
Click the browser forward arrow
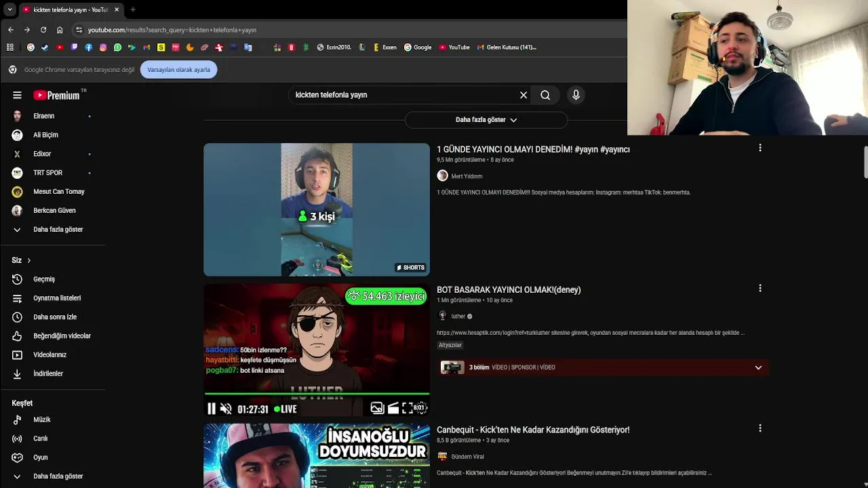(27, 30)
